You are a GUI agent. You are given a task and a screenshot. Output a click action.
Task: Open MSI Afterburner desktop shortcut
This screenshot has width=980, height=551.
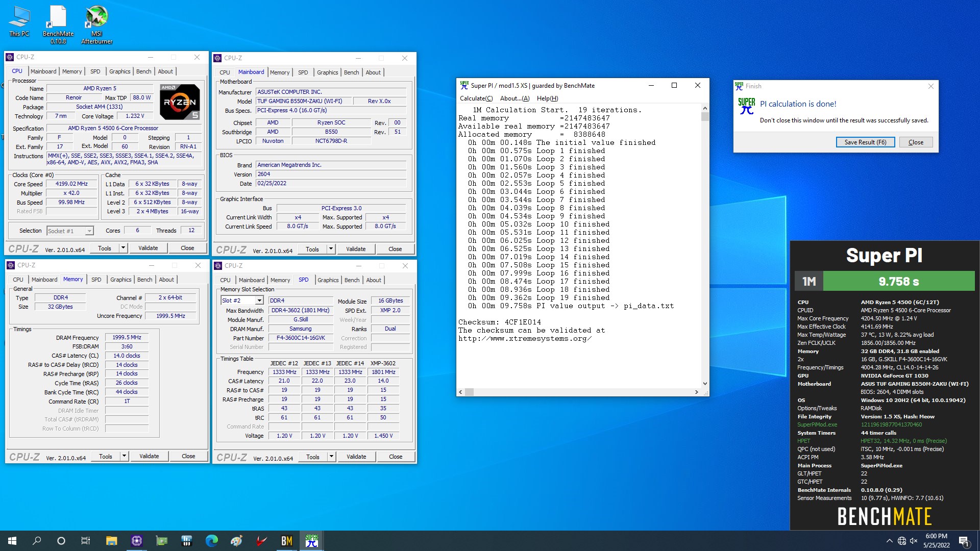point(96,24)
